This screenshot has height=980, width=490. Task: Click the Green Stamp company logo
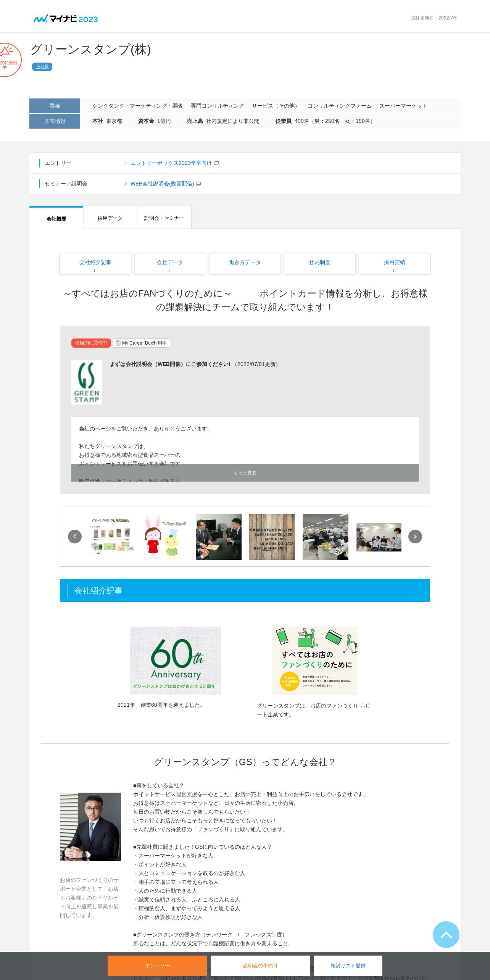tap(87, 382)
